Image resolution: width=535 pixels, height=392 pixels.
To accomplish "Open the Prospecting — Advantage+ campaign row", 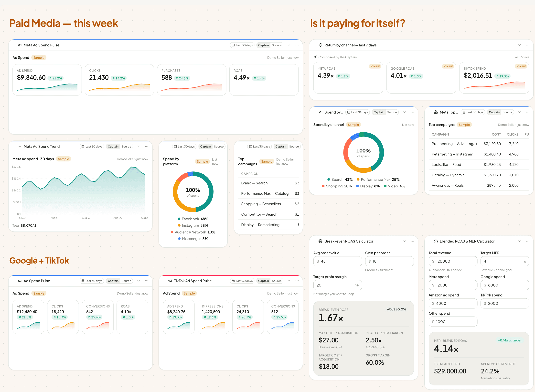I will pos(479,144).
